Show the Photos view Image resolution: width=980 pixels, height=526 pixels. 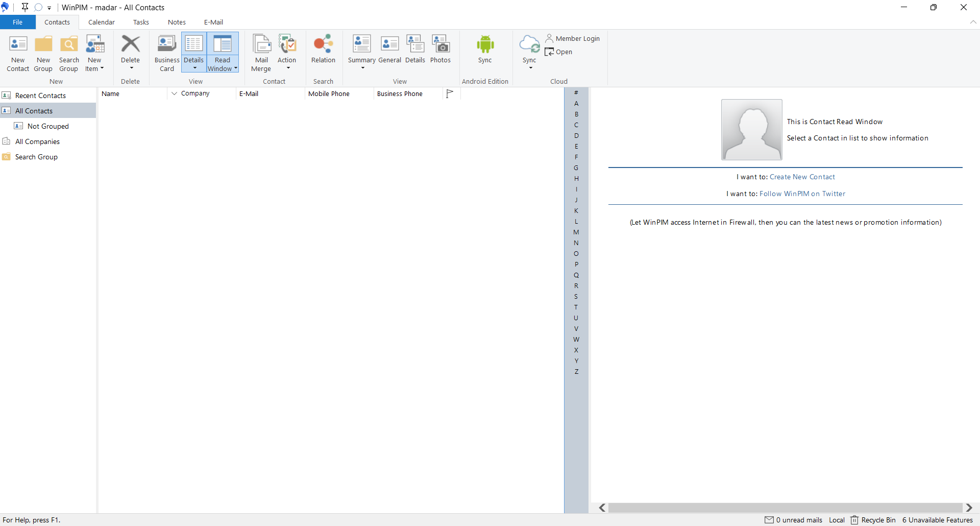point(440,49)
